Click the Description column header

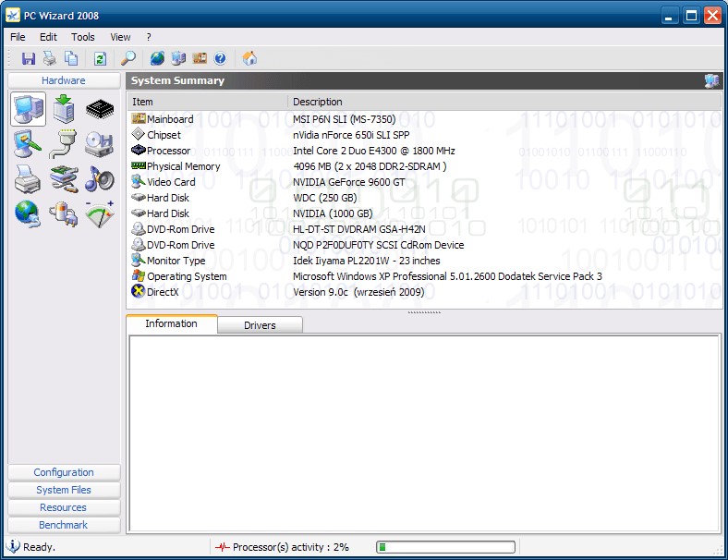point(504,102)
